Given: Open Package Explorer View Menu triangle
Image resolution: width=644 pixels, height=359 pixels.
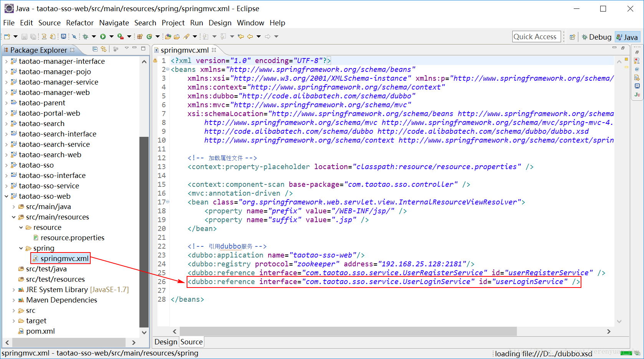Looking at the screenshot, I should [x=126, y=48].
